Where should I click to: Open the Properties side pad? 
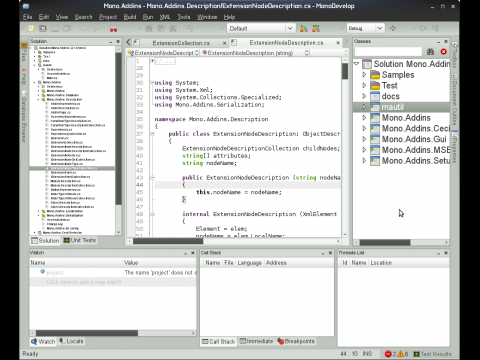click(455, 147)
